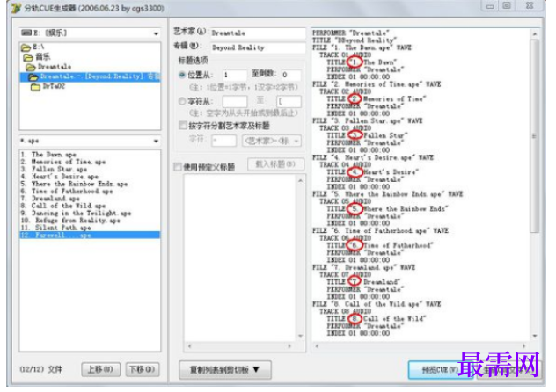Expand the E: drive dropdown

coord(156,33)
